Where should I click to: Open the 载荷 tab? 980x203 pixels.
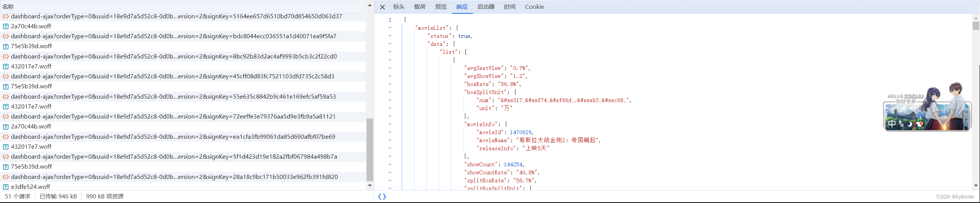pos(420,7)
